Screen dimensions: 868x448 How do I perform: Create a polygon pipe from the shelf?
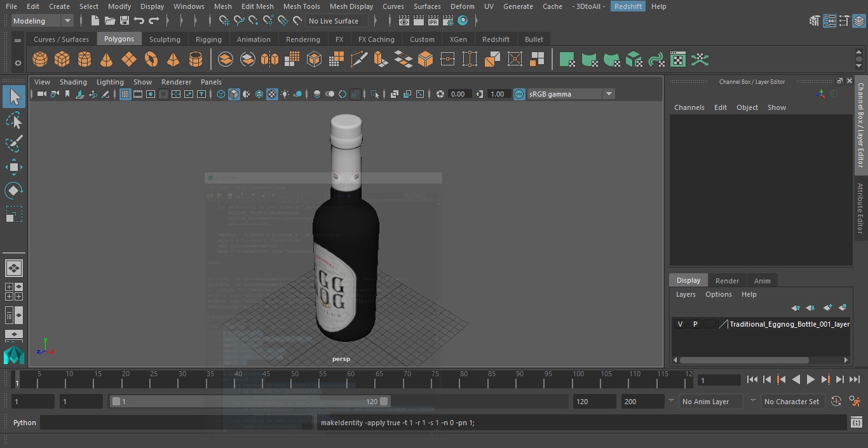pos(196,60)
